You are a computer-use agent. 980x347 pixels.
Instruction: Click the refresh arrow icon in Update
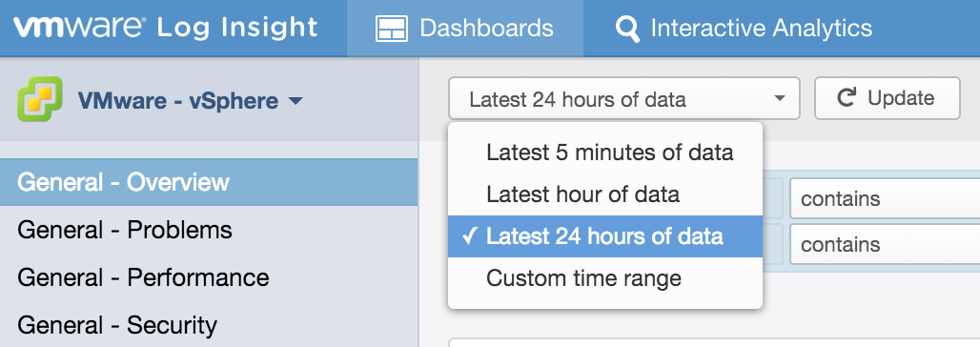coord(847,98)
